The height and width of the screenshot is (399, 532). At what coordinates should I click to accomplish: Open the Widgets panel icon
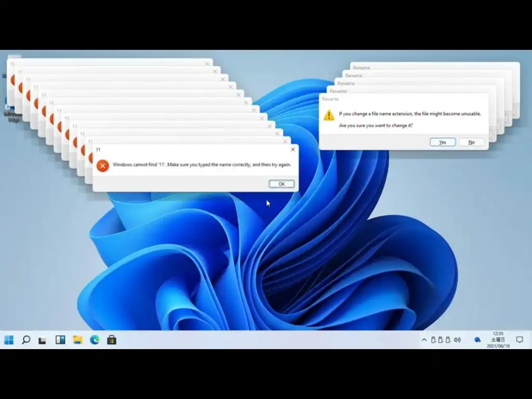[x=60, y=340]
